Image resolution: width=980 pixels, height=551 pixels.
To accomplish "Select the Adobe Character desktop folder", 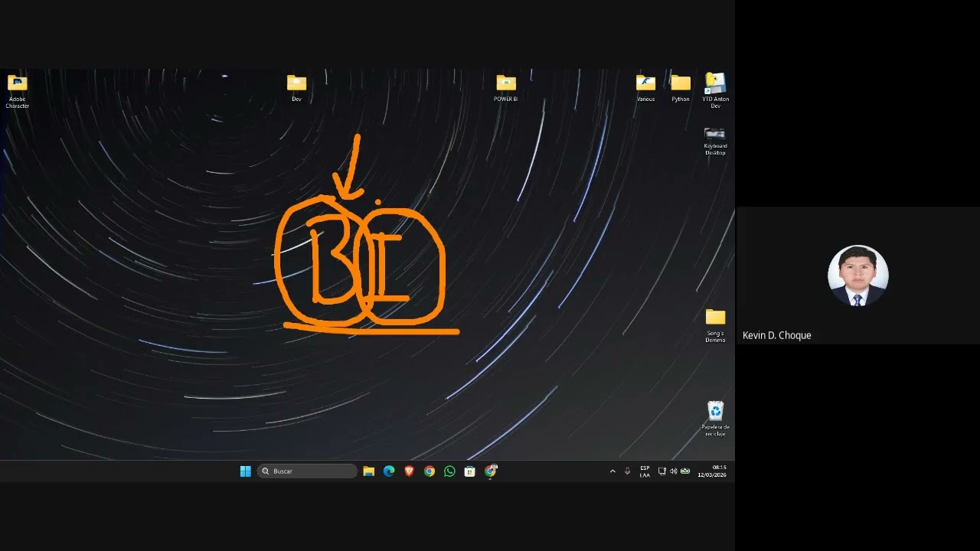I will (x=17, y=92).
